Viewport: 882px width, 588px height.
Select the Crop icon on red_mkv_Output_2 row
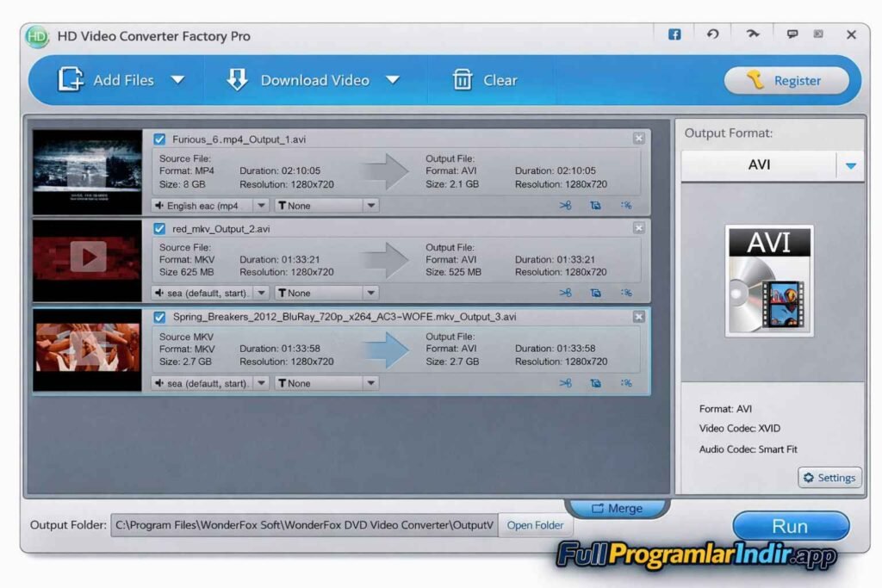pyautogui.click(x=595, y=293)
